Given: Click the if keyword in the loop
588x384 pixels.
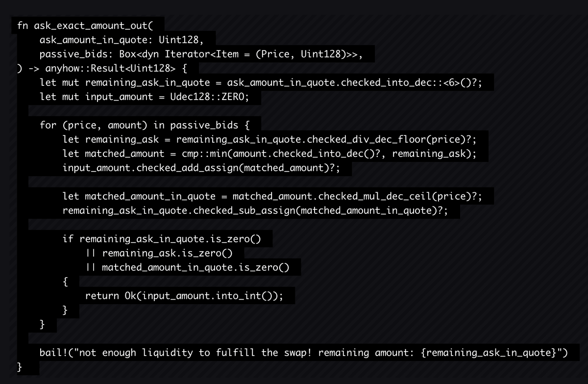Looking at the screenshot, I should click(68, 239).
